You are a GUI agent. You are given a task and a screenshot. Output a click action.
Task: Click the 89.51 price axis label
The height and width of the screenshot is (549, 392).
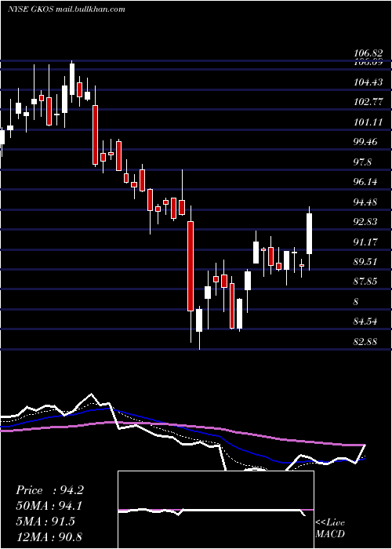pos(365,261)
